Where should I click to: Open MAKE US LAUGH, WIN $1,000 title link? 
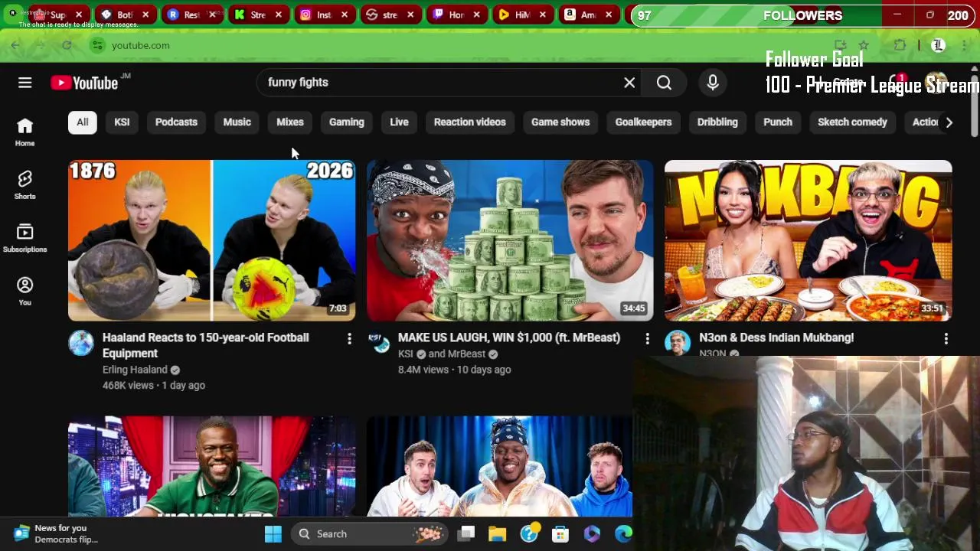tap(509, 337)
